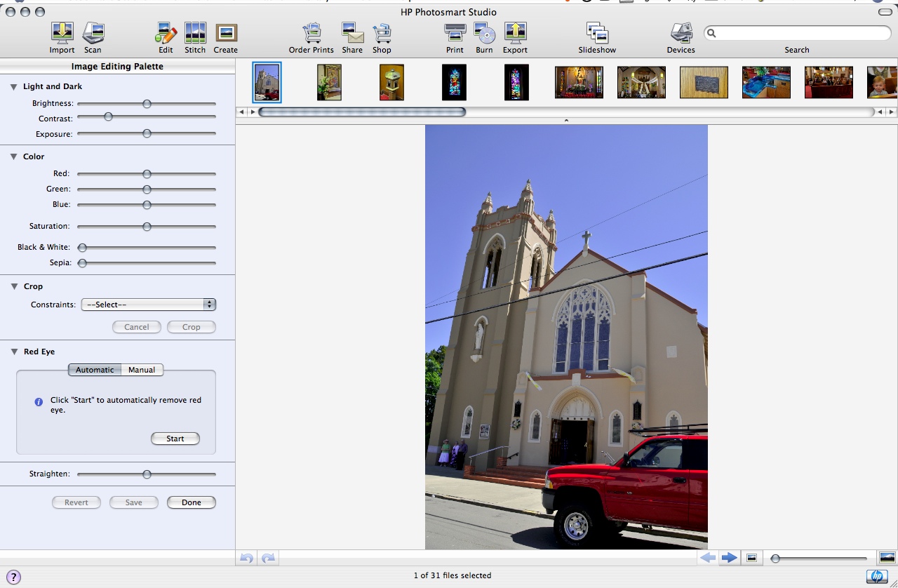
Task: Collapse the Light and Dark section
Action: coord(14,87)
